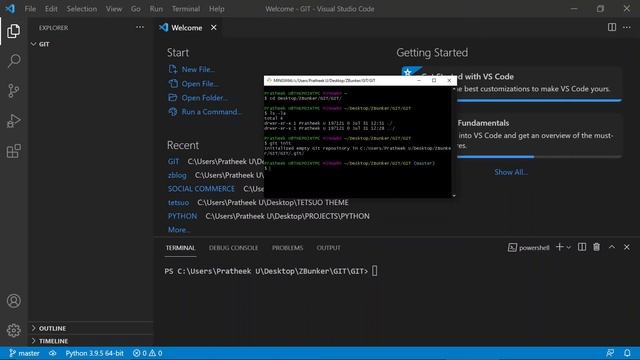Open the Source Control view

point(13,91)
